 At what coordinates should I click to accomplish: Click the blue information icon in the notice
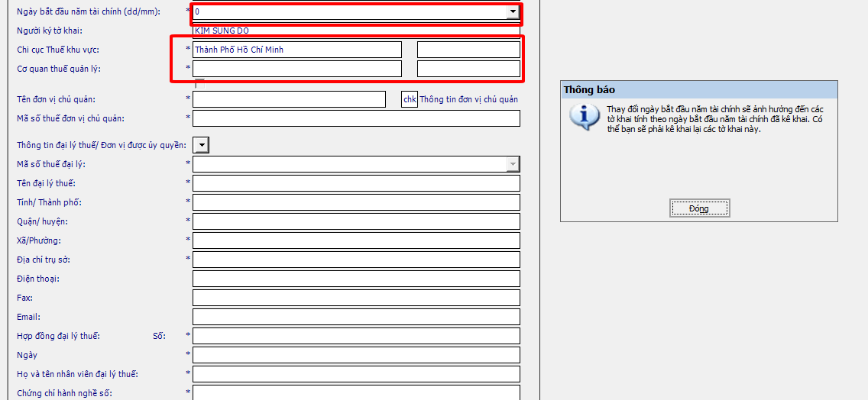pyautogui.click(x=585, y=117)
